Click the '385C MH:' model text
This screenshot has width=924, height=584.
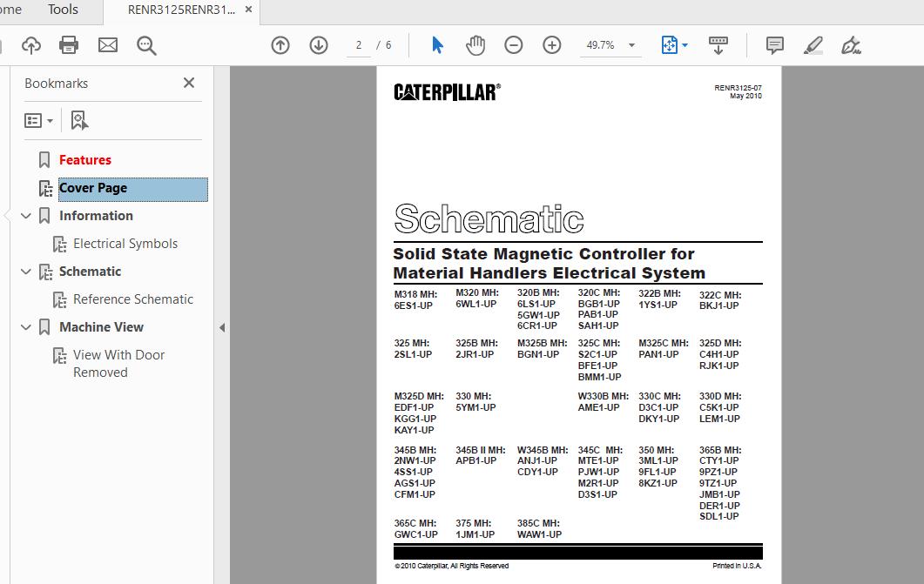pyautogui.click(x=538, y=523)
